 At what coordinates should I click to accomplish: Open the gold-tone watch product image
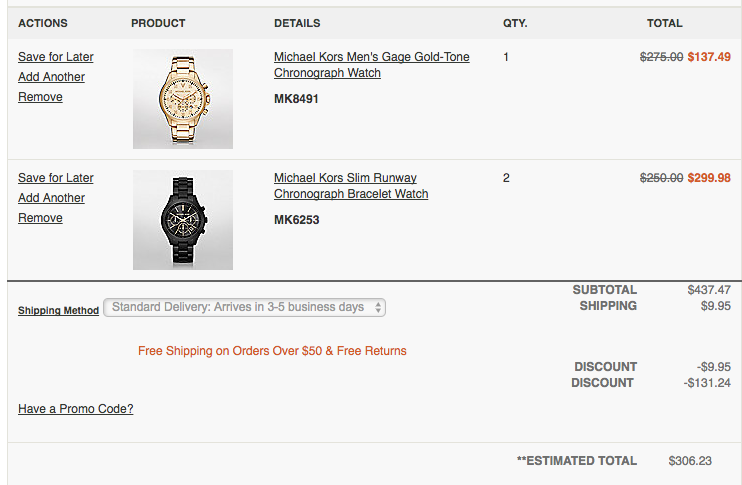pyautogui.click(x=183, y=99)
